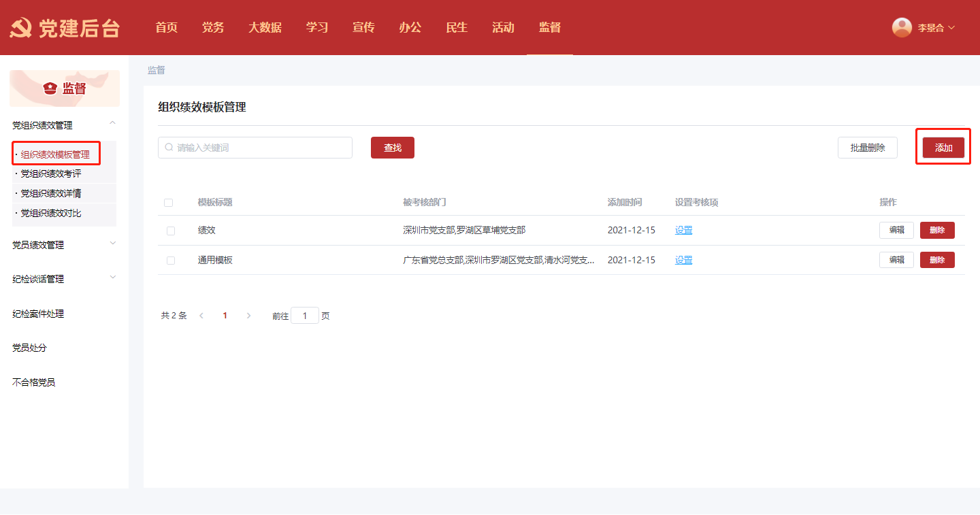Image resolution: width=980 pixels, height=515 pixels.
Task: Open the 李景合 user dropdown menu
Action: [x=936, y=28]
